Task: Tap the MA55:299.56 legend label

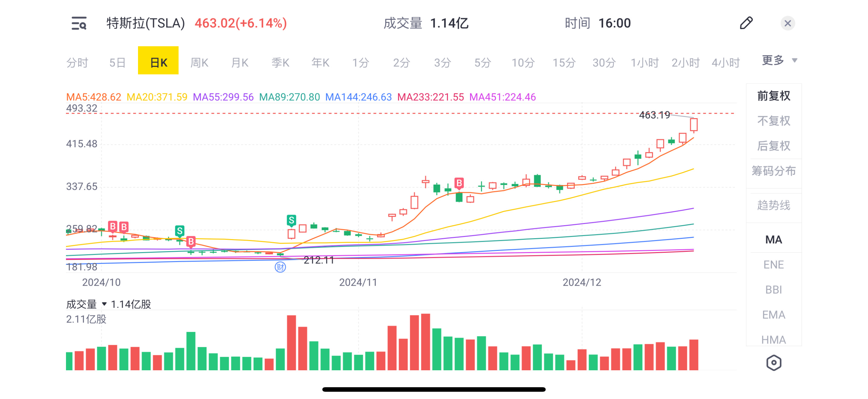Action: pos(223,97)
